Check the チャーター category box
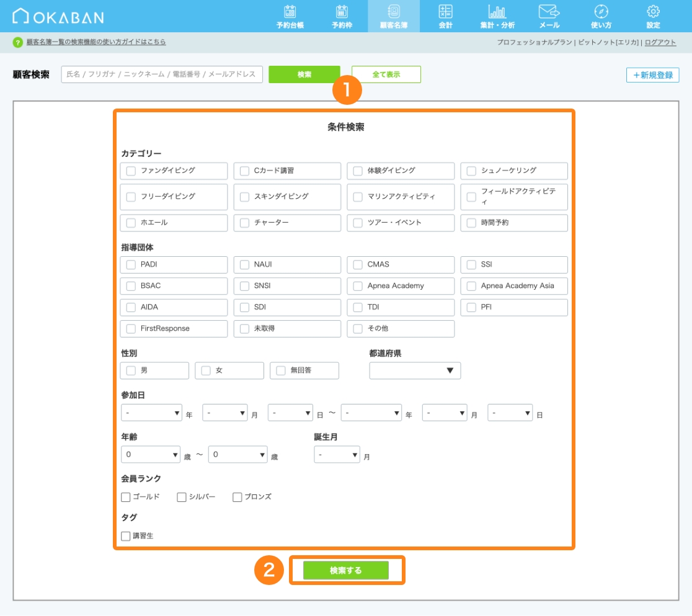692x616 pixels. pyautogui.click(x=244, y=223)
